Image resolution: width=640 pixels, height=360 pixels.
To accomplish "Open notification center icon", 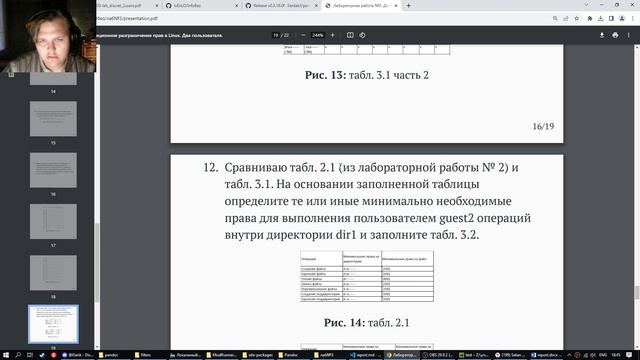I will 629,355.
